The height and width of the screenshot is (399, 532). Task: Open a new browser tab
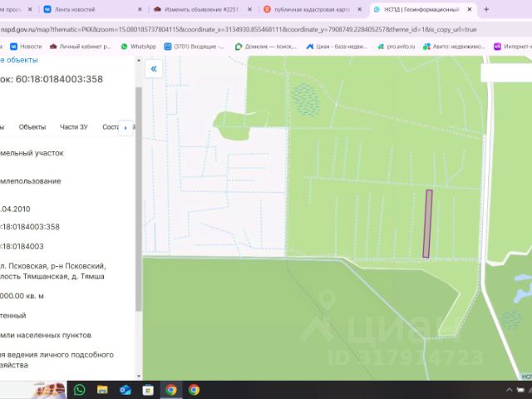coord(486,9)
